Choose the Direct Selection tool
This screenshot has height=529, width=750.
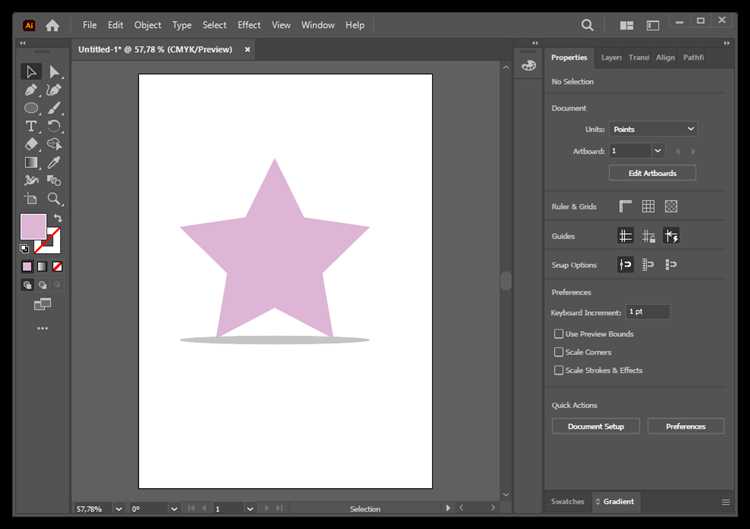(x=54, y=72)
